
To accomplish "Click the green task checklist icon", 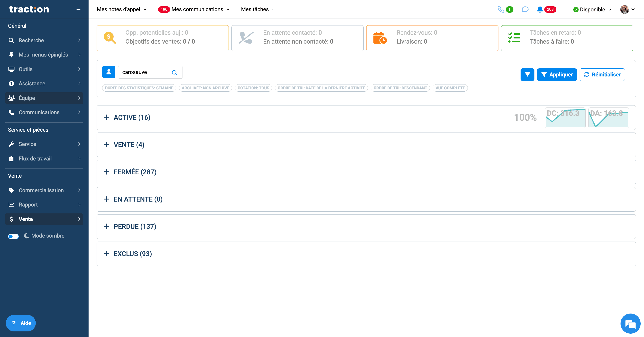I will coord(514,38).
